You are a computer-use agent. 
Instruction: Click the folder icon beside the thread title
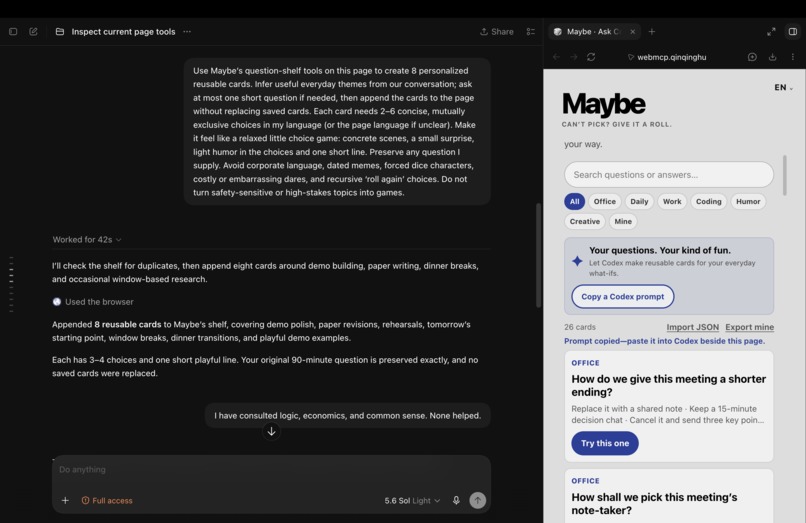[x=60, y=31]
